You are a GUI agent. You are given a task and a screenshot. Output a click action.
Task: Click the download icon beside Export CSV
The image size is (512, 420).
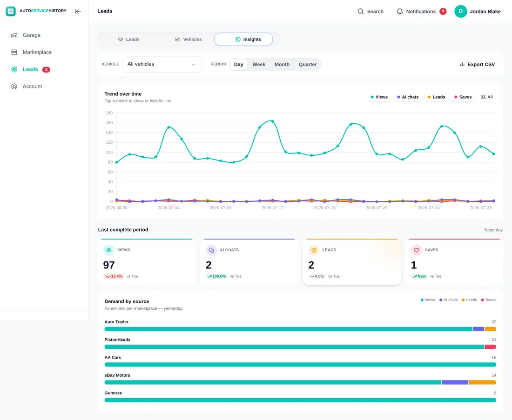[462, 64]
